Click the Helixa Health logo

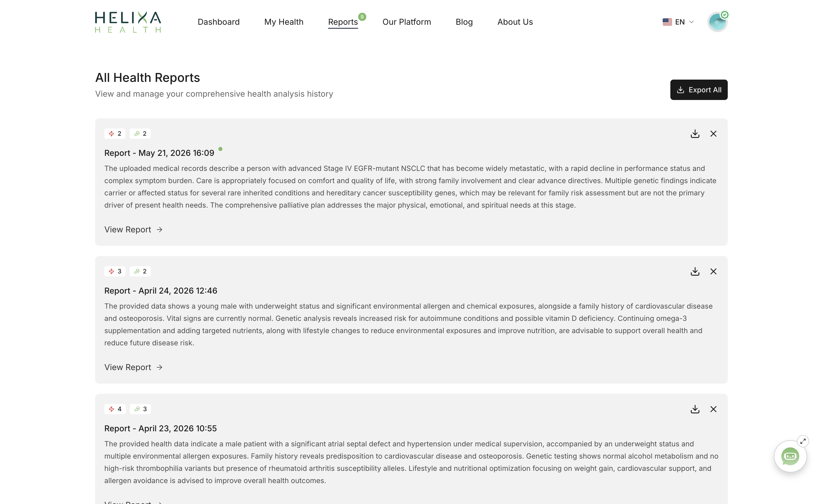coord(128,22)
